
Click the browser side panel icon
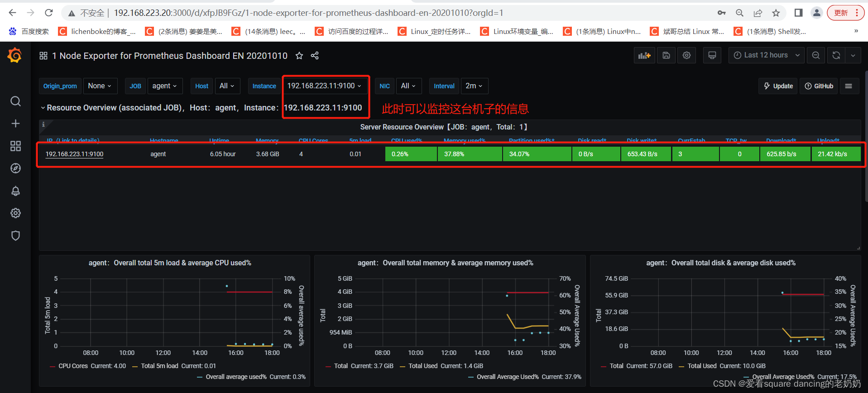tap(798, 13)
